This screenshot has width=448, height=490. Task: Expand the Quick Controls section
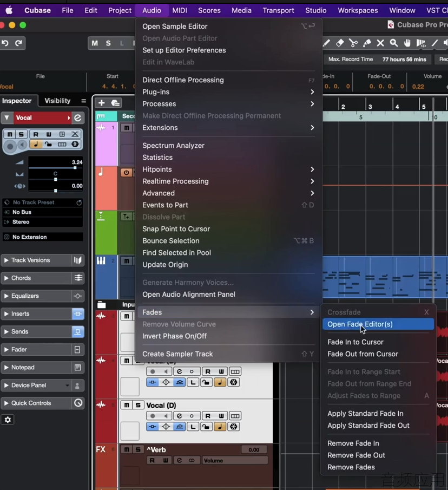coord(6,403)
